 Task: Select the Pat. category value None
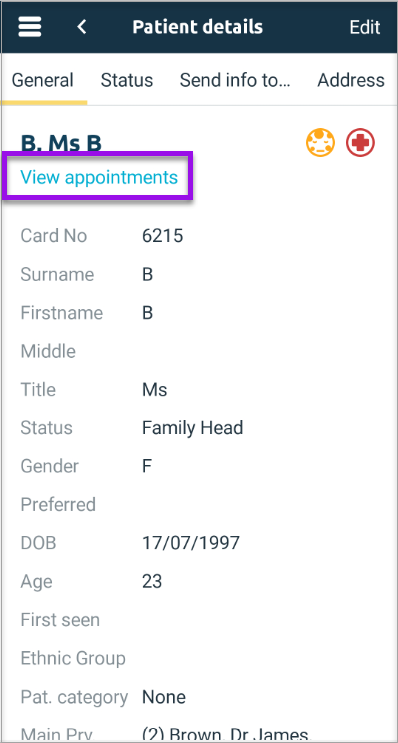click(x=164, y=697)
